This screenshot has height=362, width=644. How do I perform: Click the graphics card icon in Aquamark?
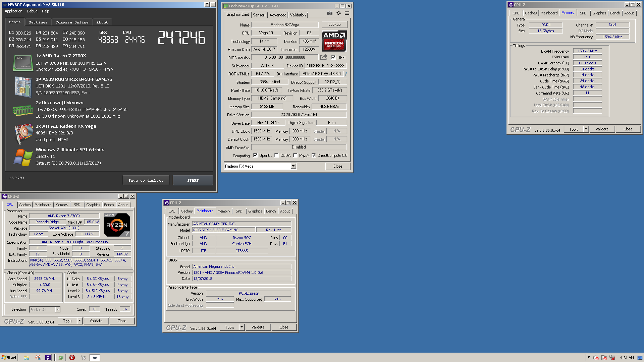click(23, 134)
